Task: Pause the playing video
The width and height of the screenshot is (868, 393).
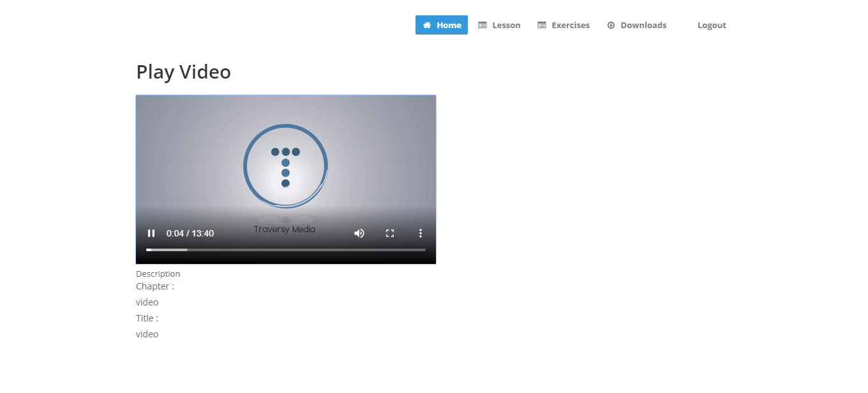Action: click(x=151, y=233)
